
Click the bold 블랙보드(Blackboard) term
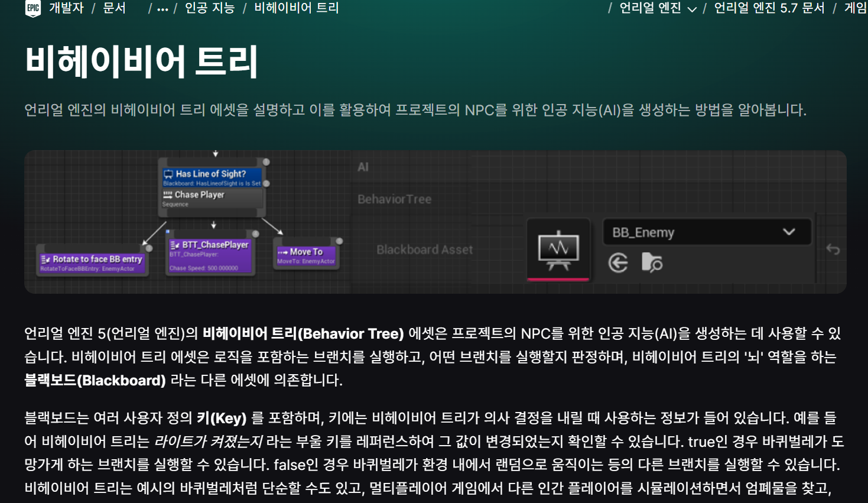[x=95, y=380]
